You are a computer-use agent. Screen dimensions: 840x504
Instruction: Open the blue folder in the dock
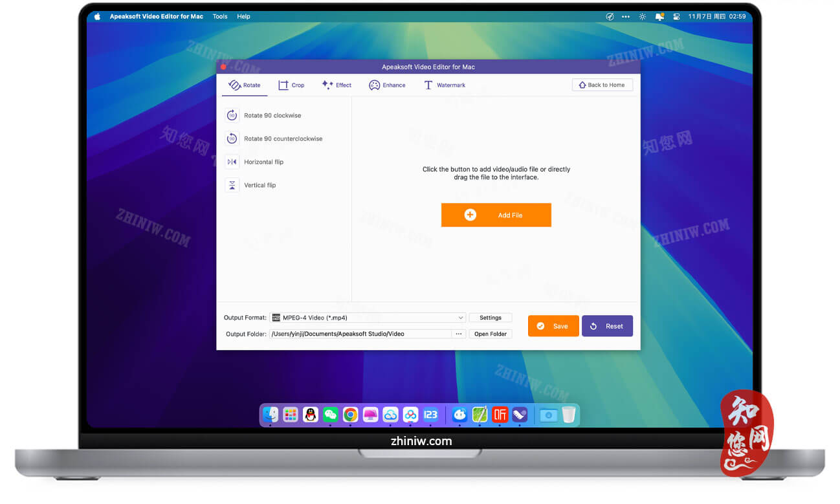tap(548, 415)
